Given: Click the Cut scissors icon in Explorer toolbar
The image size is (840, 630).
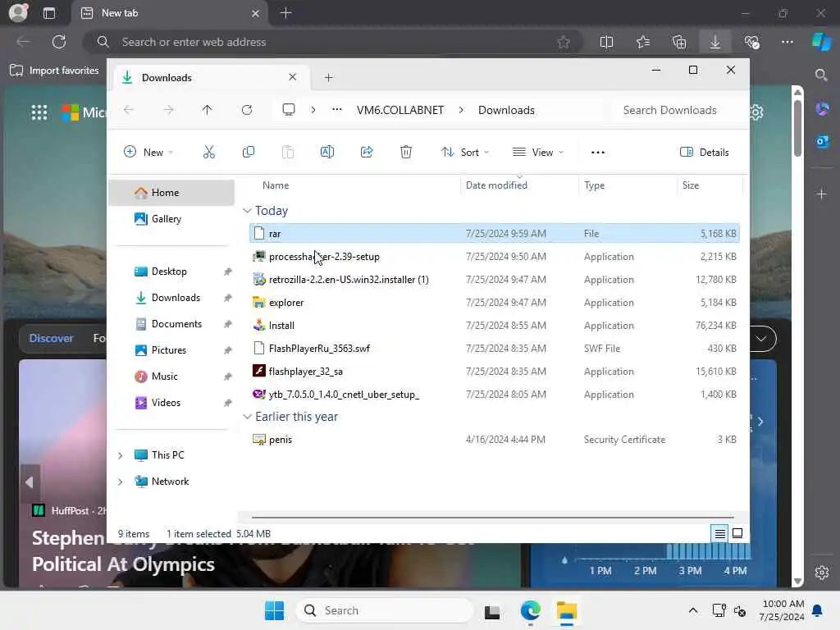Looking at the screenshot, I should tap(209, 152).
